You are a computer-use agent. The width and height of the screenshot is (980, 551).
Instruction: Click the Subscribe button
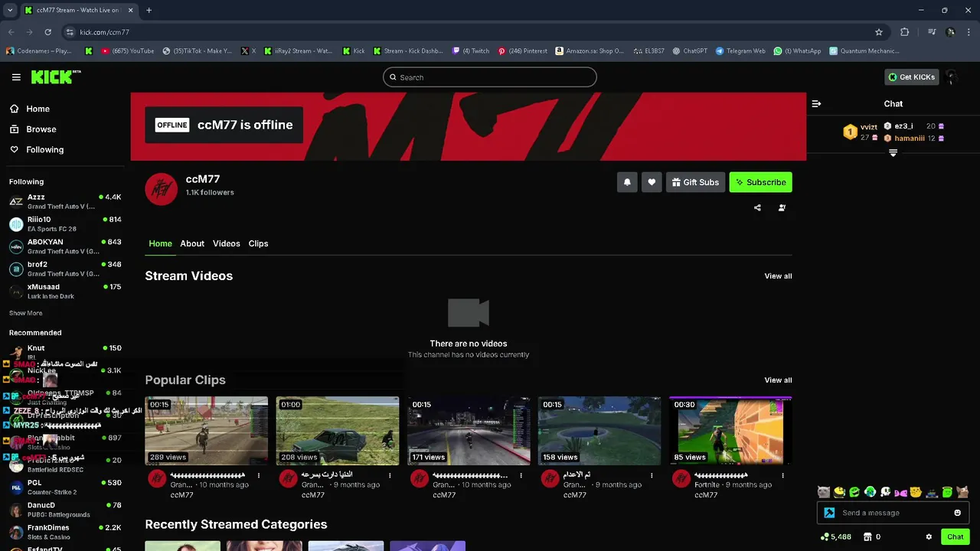tap(761, 182)
